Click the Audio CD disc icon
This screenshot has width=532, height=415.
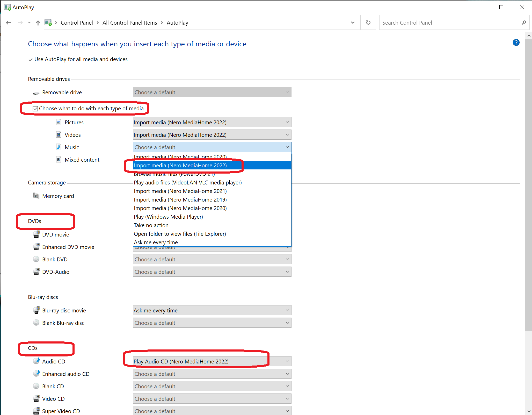[37, 361]
